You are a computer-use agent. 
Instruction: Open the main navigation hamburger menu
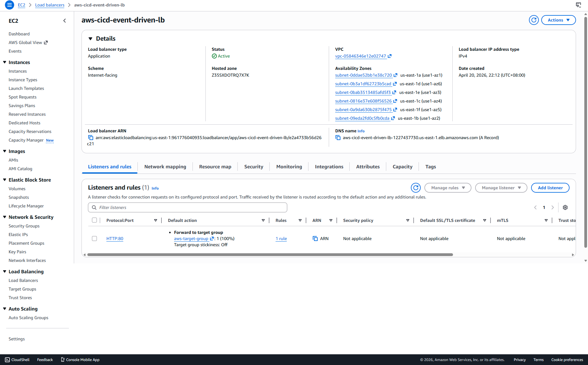pos(10,5)
